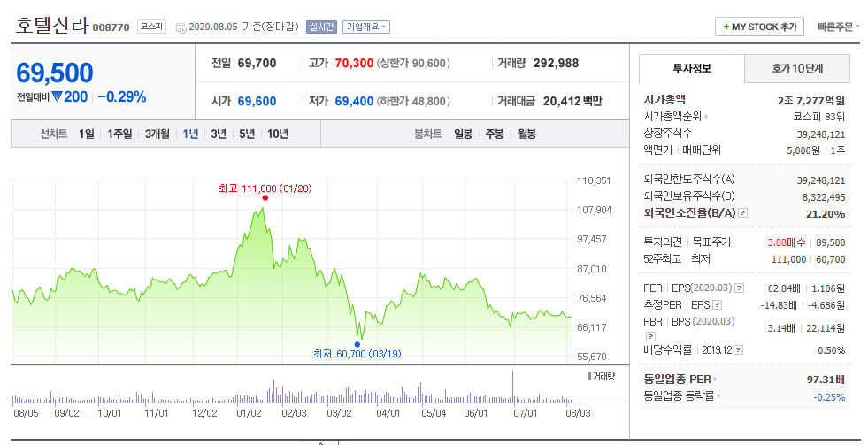Viewport: 868px width, 445px height.
Task: Click the red 최고 marker dot on chart
Action: [x=265, y=197]
